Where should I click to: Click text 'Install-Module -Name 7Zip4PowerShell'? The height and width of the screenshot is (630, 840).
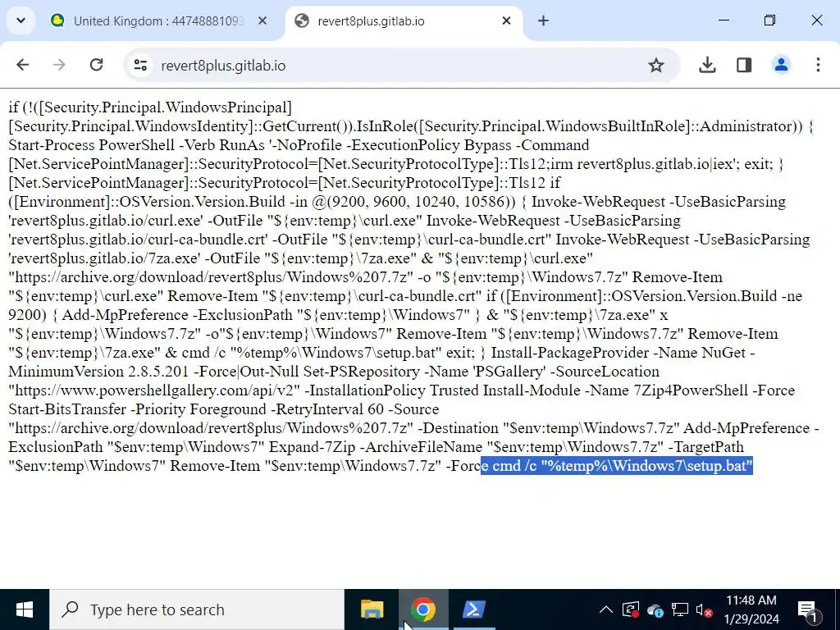(615, 390)
